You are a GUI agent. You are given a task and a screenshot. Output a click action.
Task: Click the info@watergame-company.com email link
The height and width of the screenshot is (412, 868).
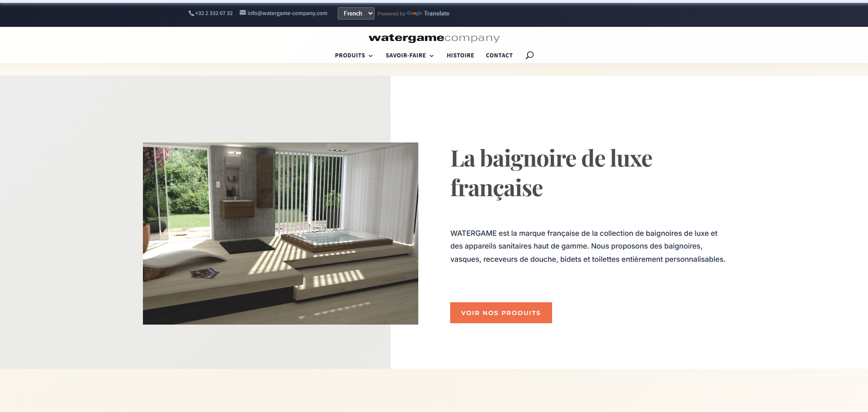pyautogui.click(x=287, y=13)
